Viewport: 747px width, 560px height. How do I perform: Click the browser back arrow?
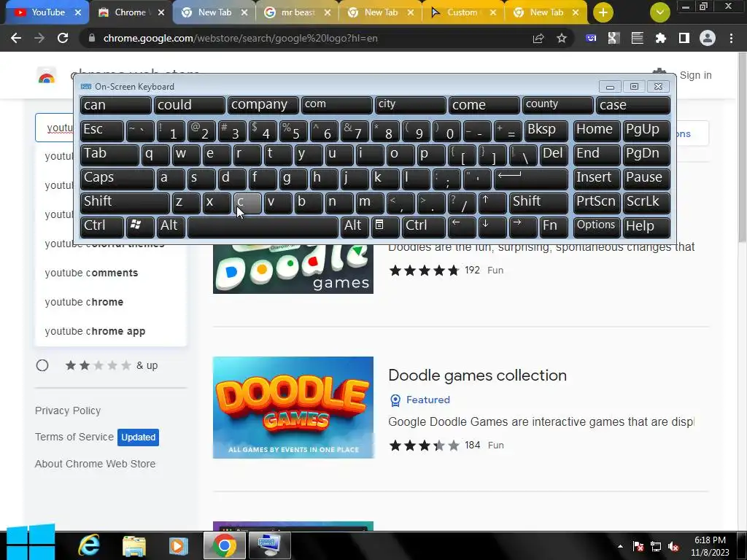point(16,38)
